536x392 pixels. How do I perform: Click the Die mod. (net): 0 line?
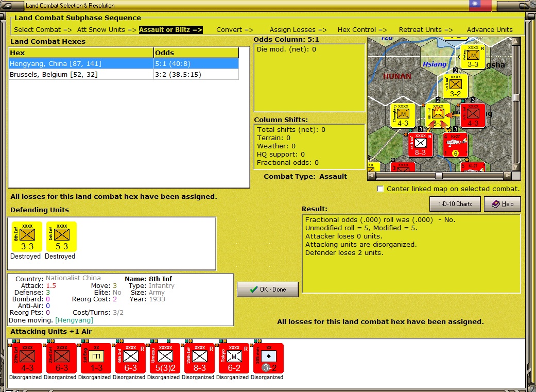coord(286,49)
